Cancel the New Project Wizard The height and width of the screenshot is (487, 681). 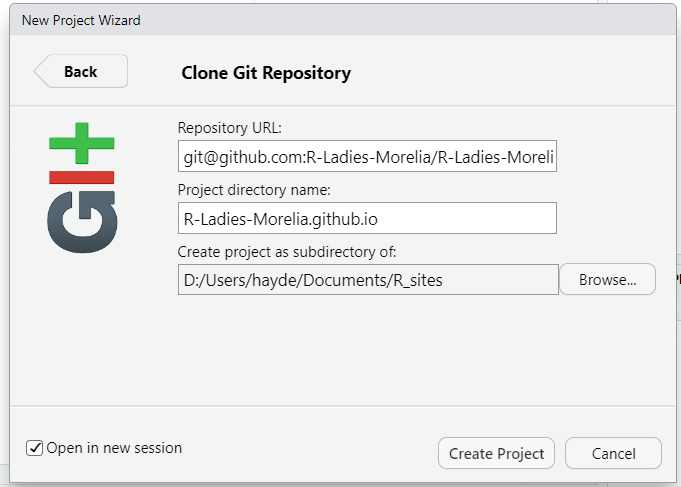click(x=613, y=453)
